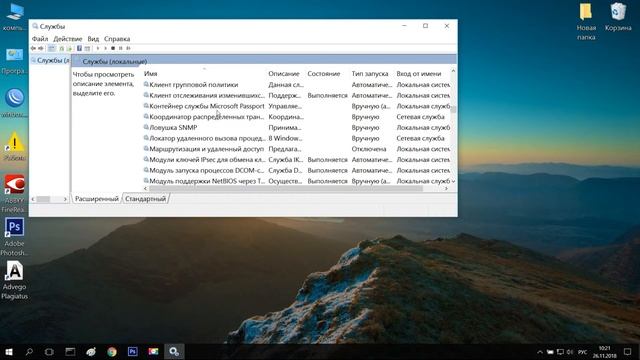Screen dimensions: 640x360
Task: Click the taskbar search magnifier
Action: pyautogui.click(x=29, y=351)
